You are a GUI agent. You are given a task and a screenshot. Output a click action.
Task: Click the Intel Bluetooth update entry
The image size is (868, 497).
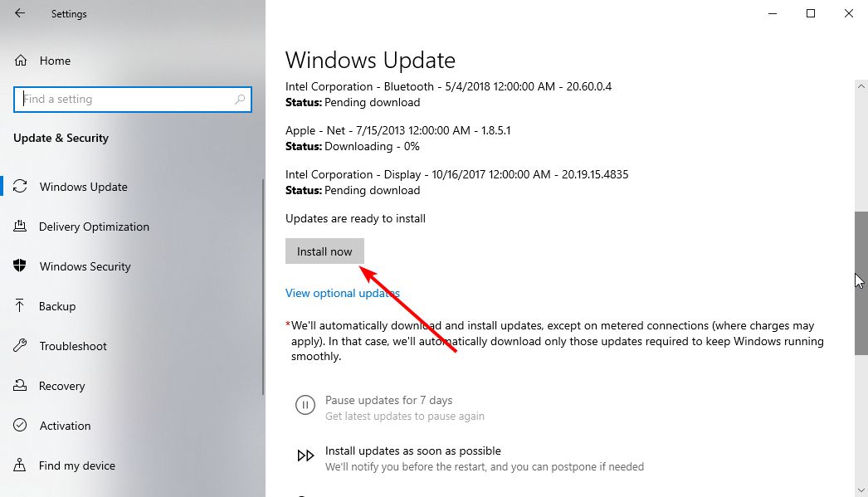(x=448, y=87)
